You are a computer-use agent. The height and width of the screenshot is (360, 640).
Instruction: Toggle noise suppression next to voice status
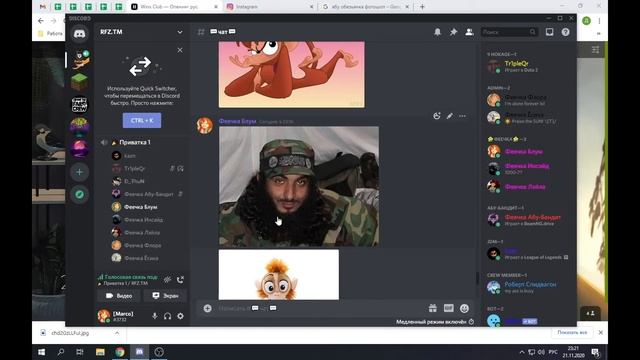pos(167,280)
